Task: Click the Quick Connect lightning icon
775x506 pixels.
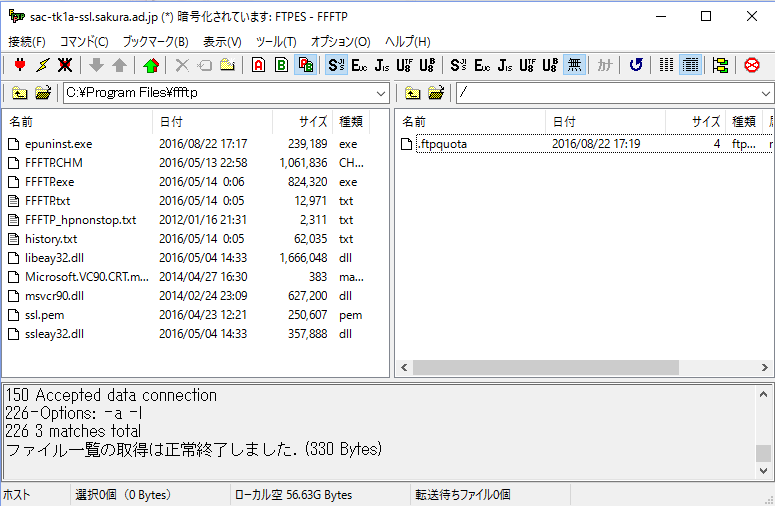Action: pos(43,65)
